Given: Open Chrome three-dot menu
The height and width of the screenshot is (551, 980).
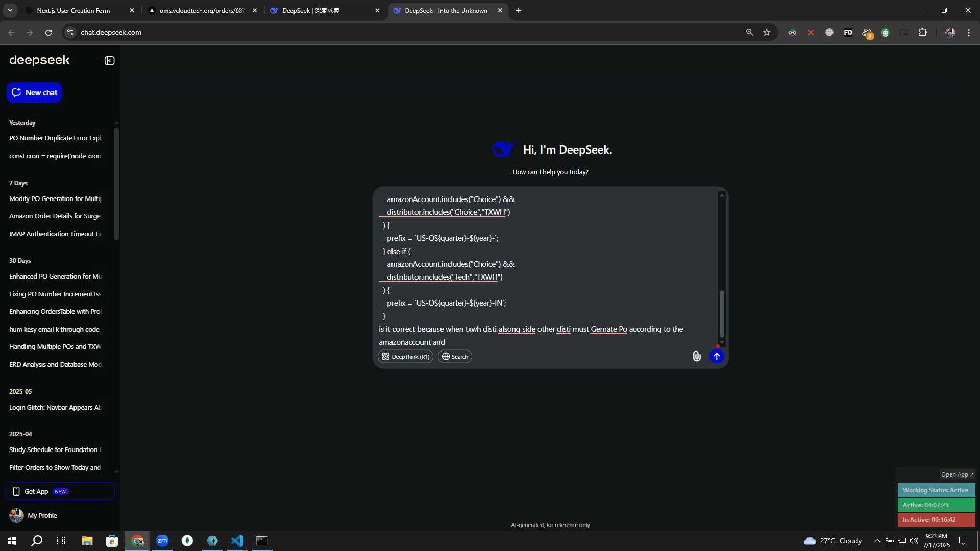Looking at the screenshot, I should (x=969, y=32).
